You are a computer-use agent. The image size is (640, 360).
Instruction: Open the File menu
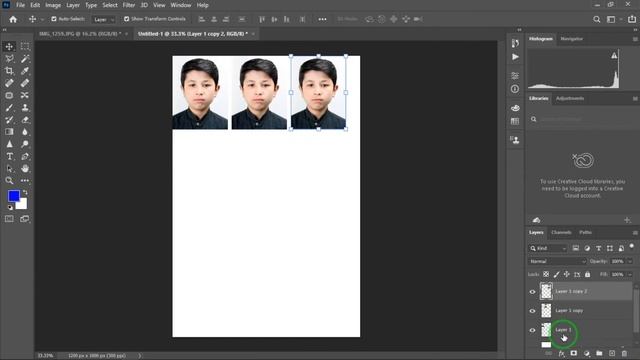point(20,5)
